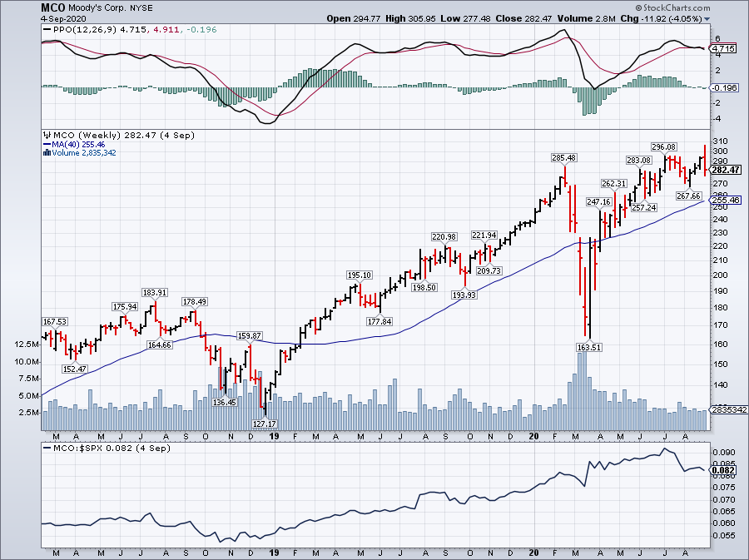This screenshot has width=749, height=560.
Task: Click the 195.10 peak annotation
Action: (x=360, y=275)
